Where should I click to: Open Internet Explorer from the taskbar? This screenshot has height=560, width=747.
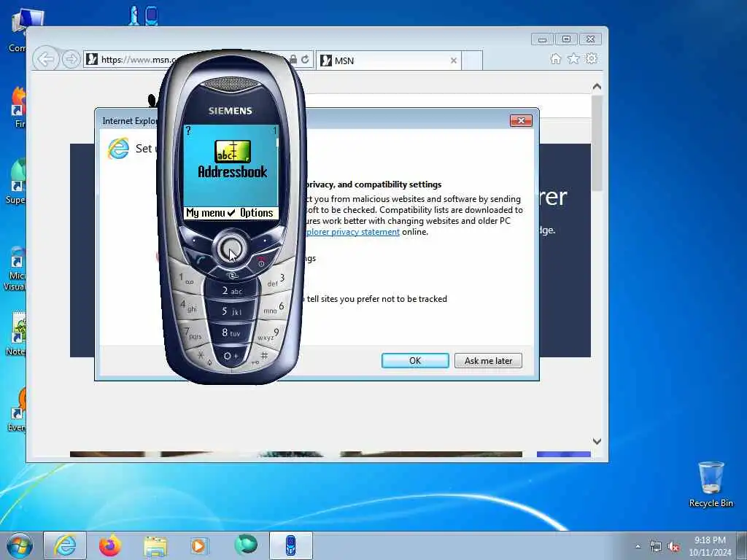[65, 545]
